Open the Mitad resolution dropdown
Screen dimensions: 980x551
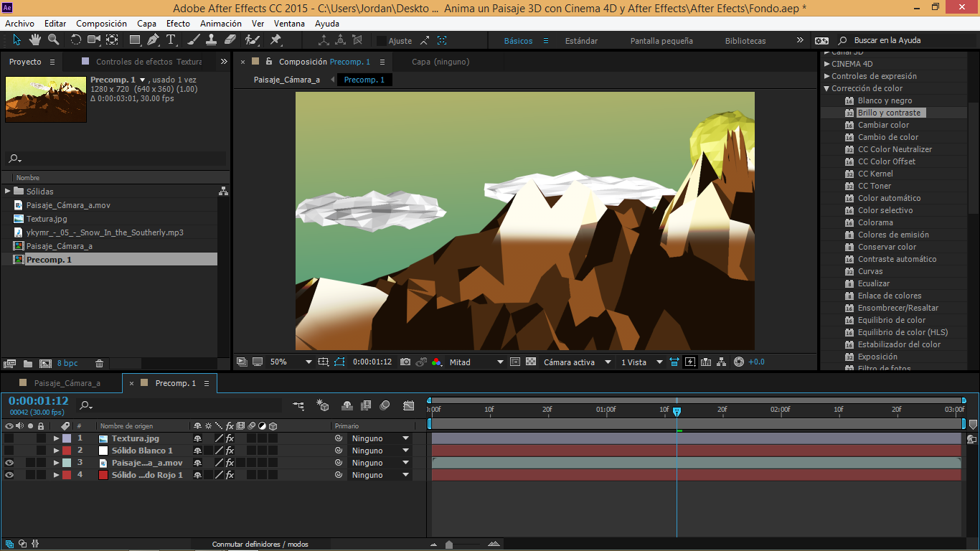coord(476,362)
